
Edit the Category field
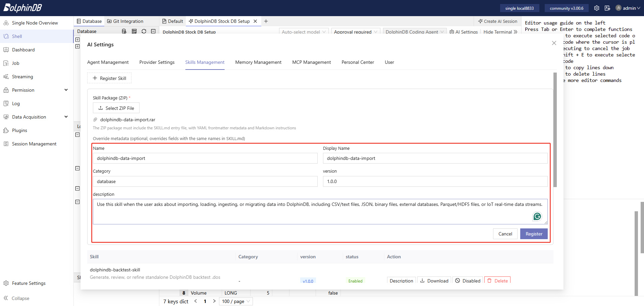point(205,181)
